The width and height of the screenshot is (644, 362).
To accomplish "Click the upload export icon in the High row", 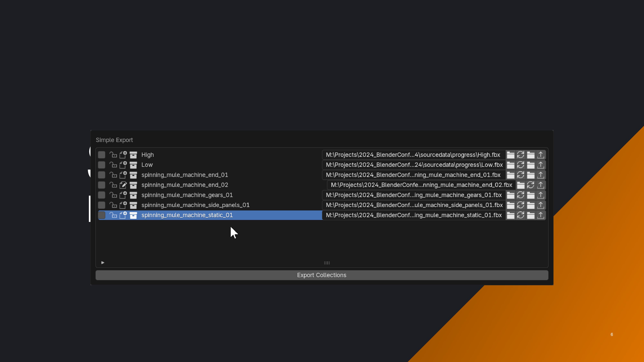I will coord(540,155).
